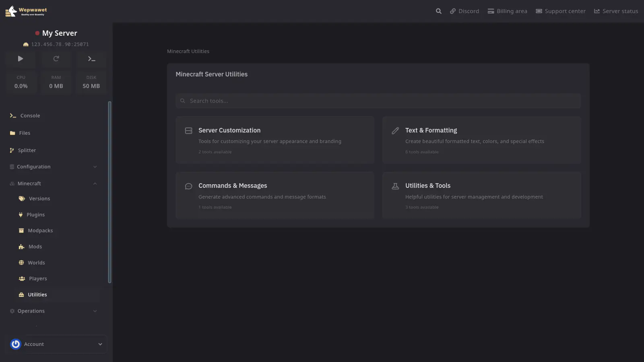This screenshot has height=362, width=644.
Task: Open the console shortcut terminal icon
Action: 91,59
